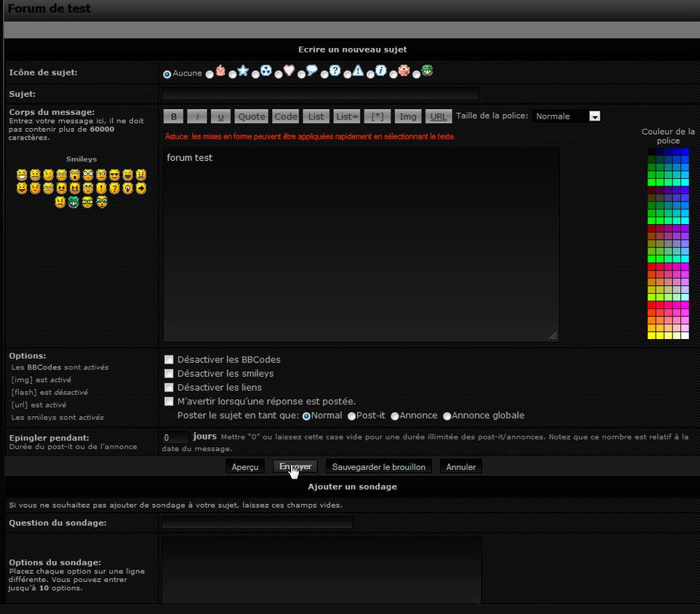Click the Img BBCode button

tap(408, 116)
